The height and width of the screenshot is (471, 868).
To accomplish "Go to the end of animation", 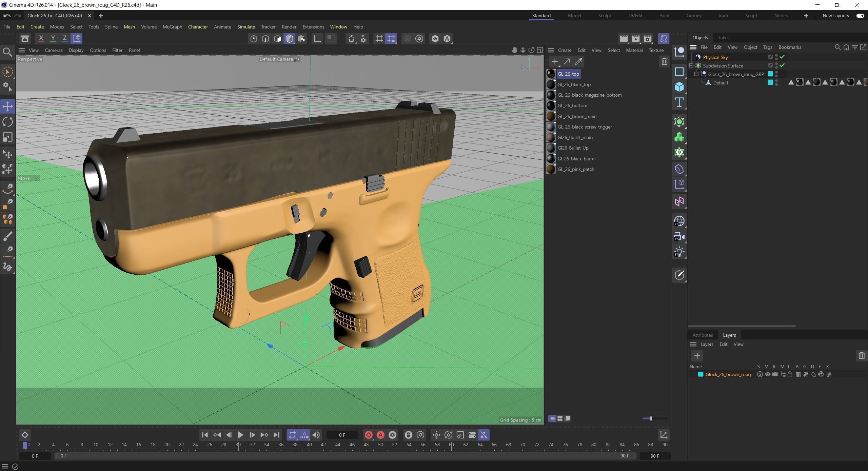I will pos(277,435).
